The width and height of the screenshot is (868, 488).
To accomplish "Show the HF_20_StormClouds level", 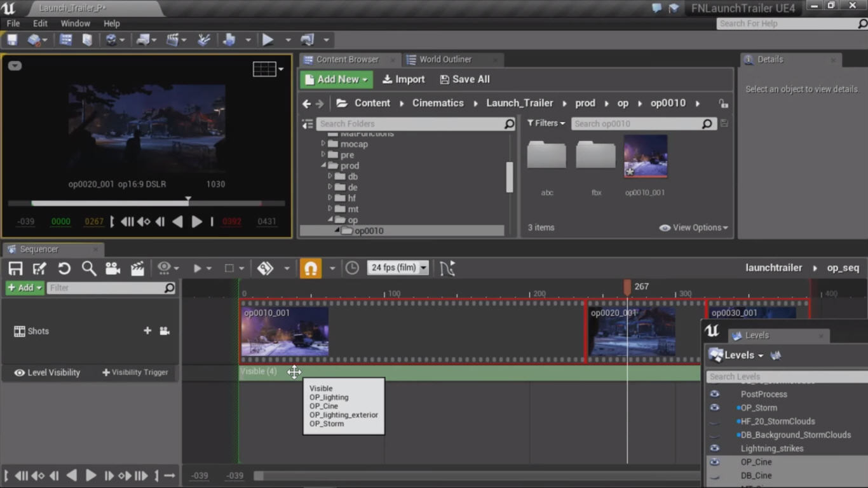I will (x=715, y=422).
